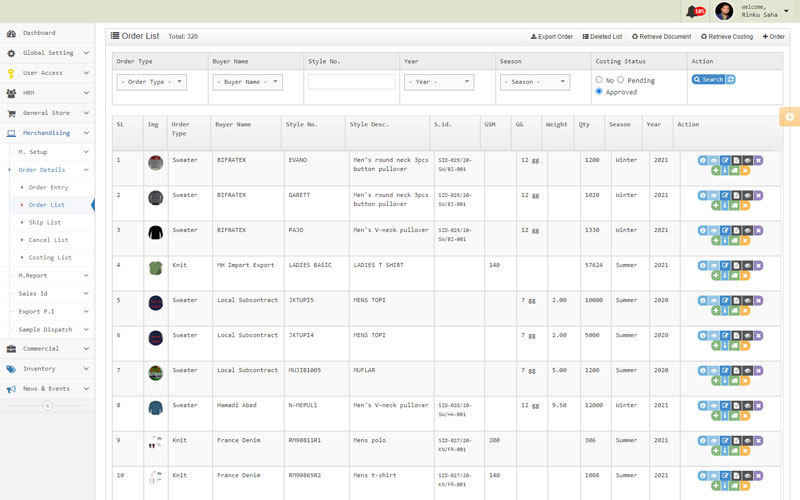Viewport: 800px width, 500px height.
Task: Click edit pencil icon in N-MEPUL1 row
Action: point(725,405)
